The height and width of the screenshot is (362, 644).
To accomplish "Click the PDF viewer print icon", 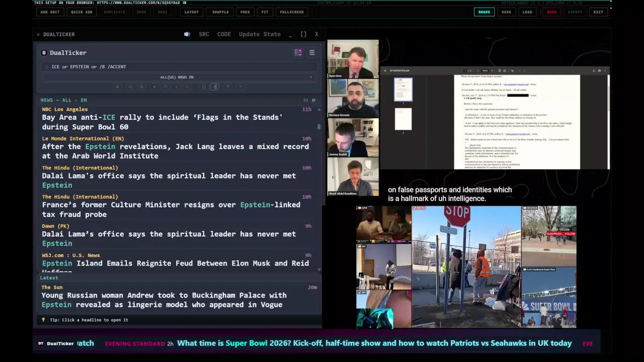I will coord(599,71).
